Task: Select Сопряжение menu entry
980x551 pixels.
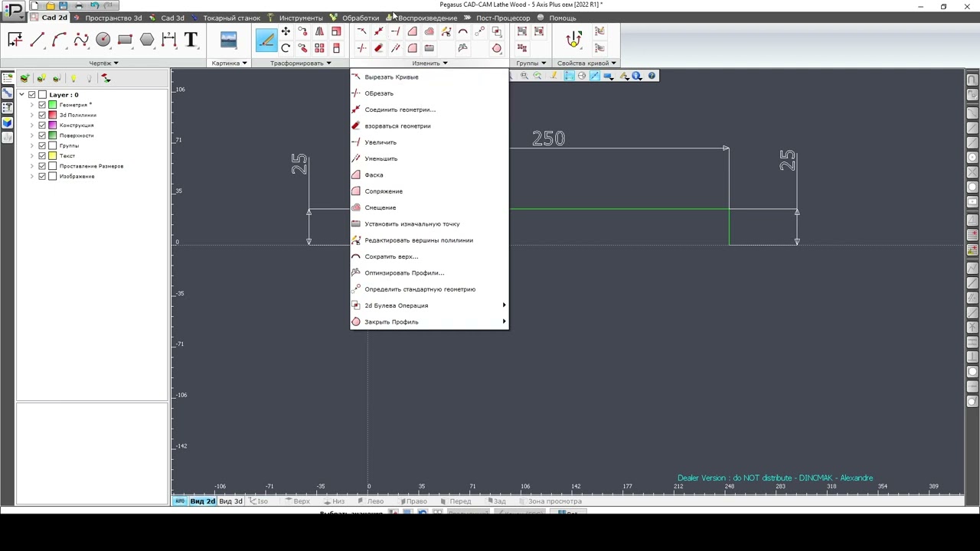Action: click(x=430, y=191)
